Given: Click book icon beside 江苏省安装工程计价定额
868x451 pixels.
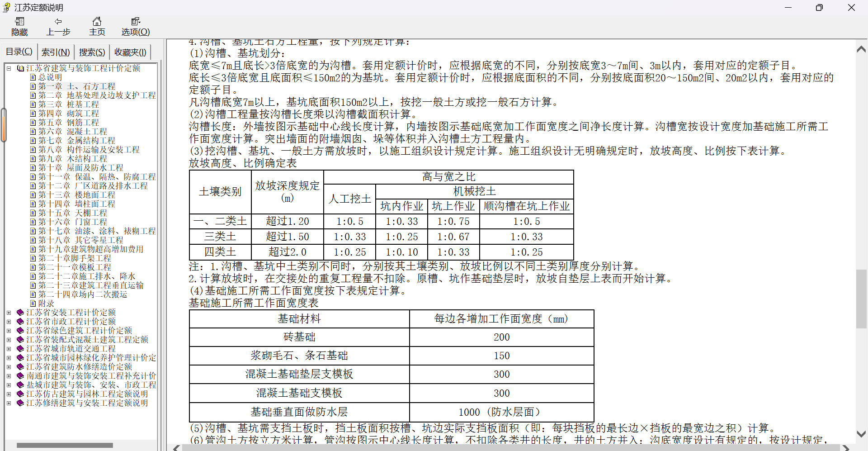Looking at the screenshot, I should coord(20,313).
